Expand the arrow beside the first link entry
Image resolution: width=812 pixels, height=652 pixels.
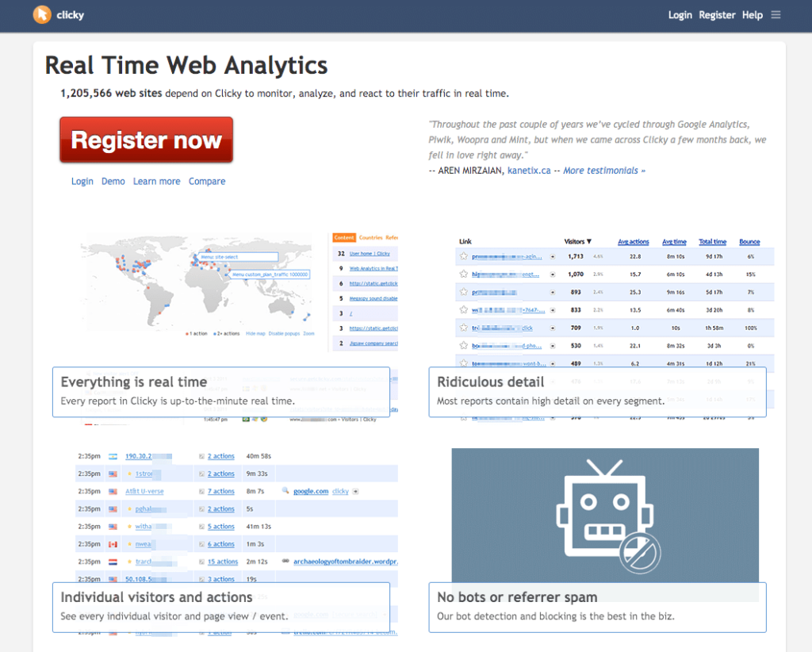[553, 255]
